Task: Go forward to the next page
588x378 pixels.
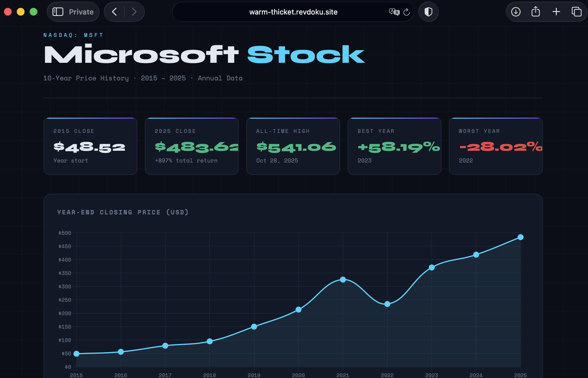Action: tap(134, 12)
